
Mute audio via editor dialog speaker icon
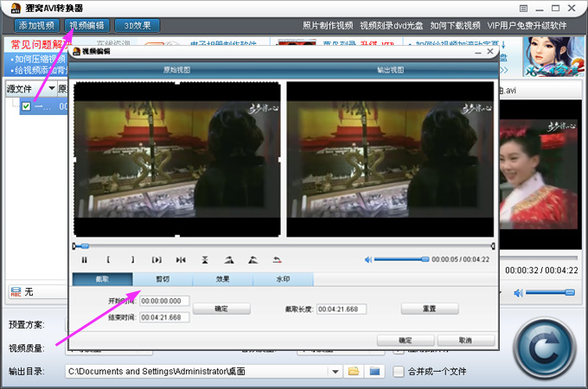tap(368, 259)
